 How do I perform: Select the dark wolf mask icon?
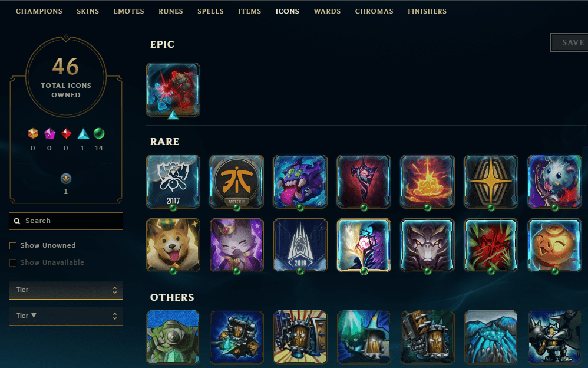(x=428, y=245)
